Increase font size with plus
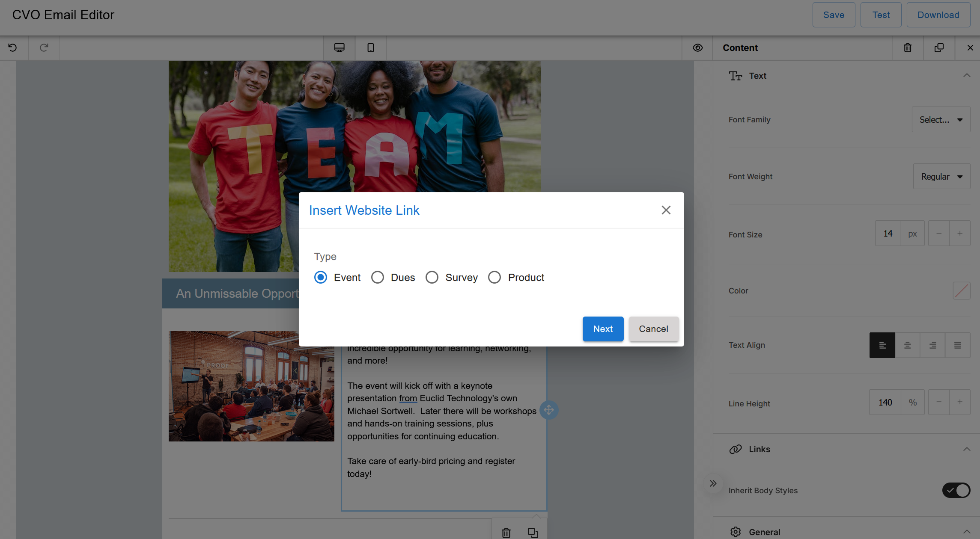980x539 pixels. (959, 233)
